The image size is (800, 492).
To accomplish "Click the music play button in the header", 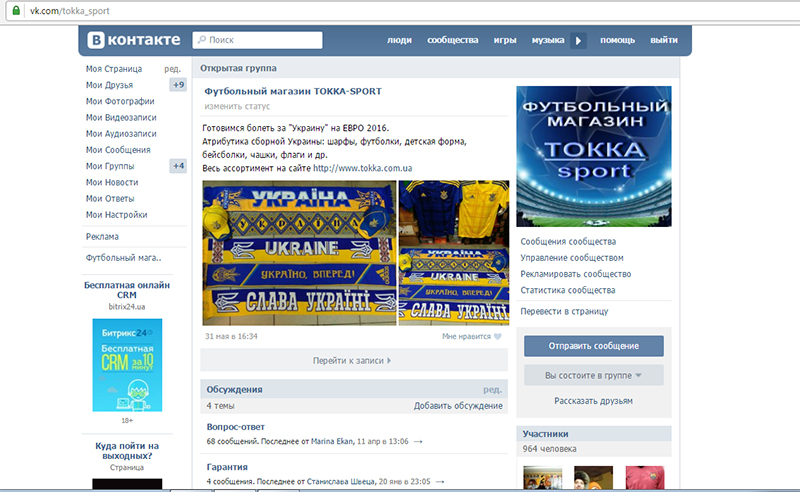I will click(x=579, y=40).
